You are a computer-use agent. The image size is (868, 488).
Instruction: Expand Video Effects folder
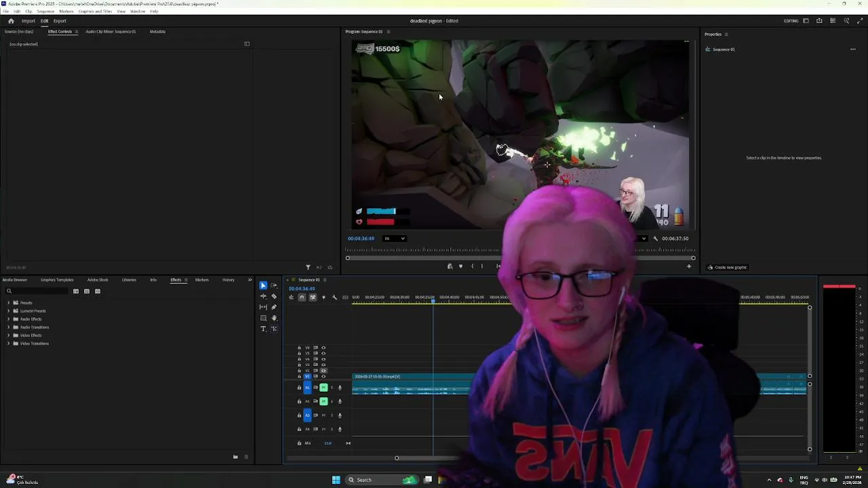tap(8, 335)
